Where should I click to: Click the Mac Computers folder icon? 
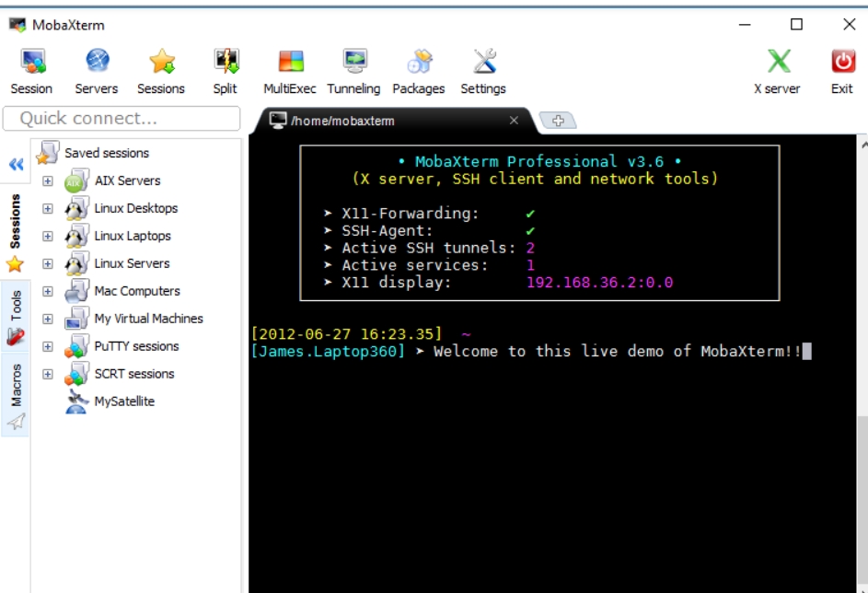click(x=75, y=291)
